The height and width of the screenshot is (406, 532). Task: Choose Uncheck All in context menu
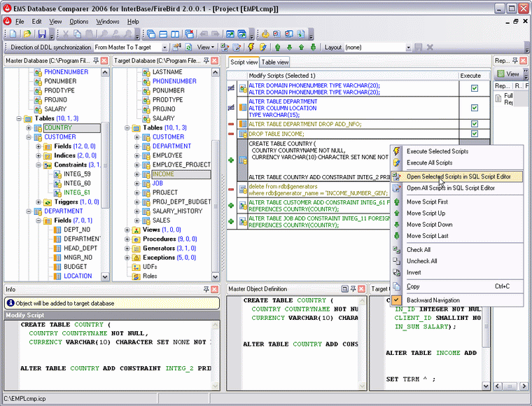457,261
